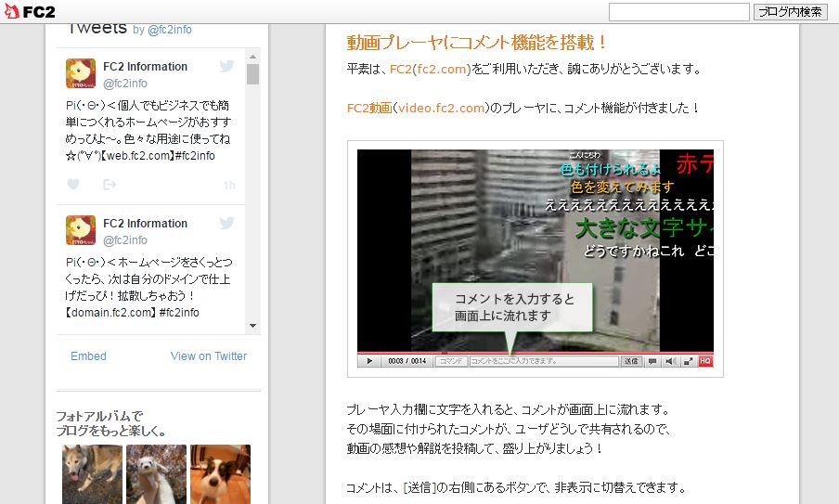Click the fullscreen icon in the player

point(688,361)
